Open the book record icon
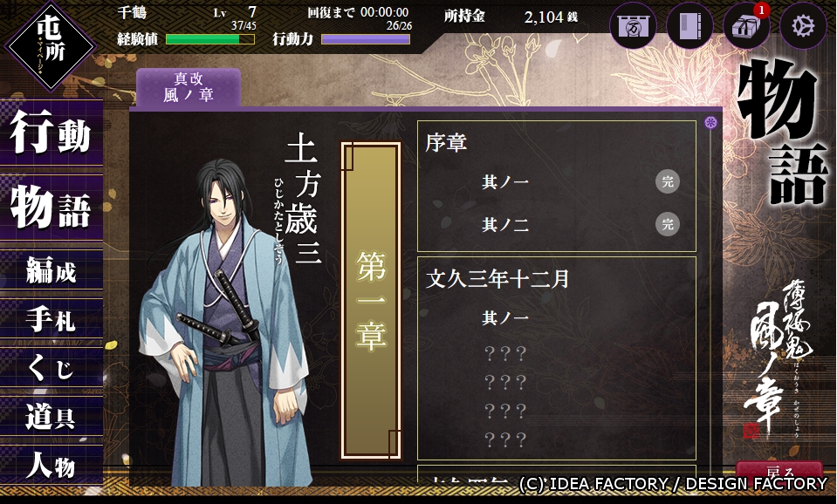 689,25
